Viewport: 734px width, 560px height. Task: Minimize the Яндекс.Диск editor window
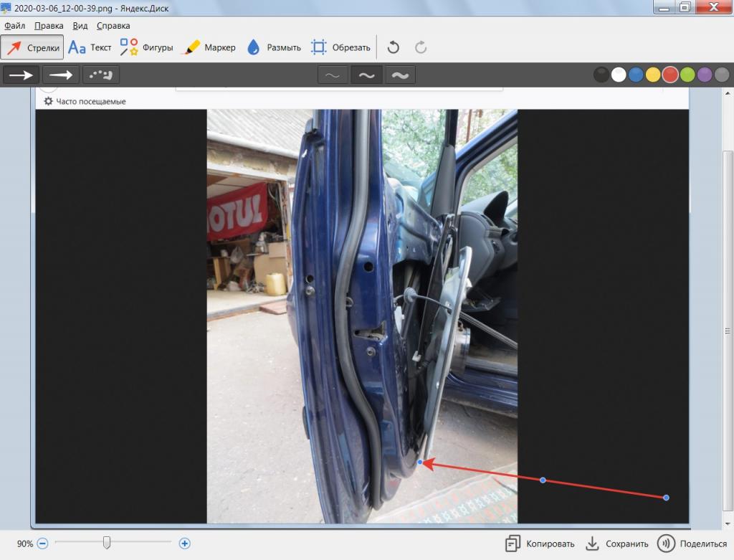coord(664,7)
